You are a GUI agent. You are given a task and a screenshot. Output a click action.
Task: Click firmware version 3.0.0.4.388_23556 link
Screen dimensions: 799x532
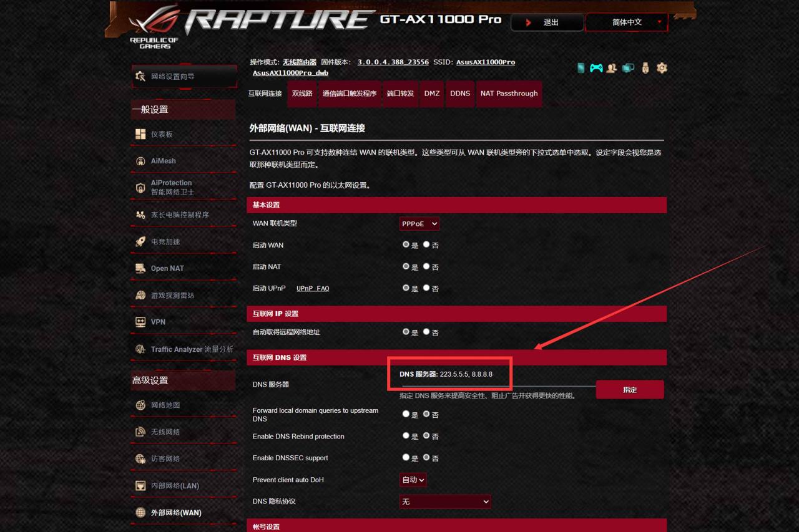[393, 62]
